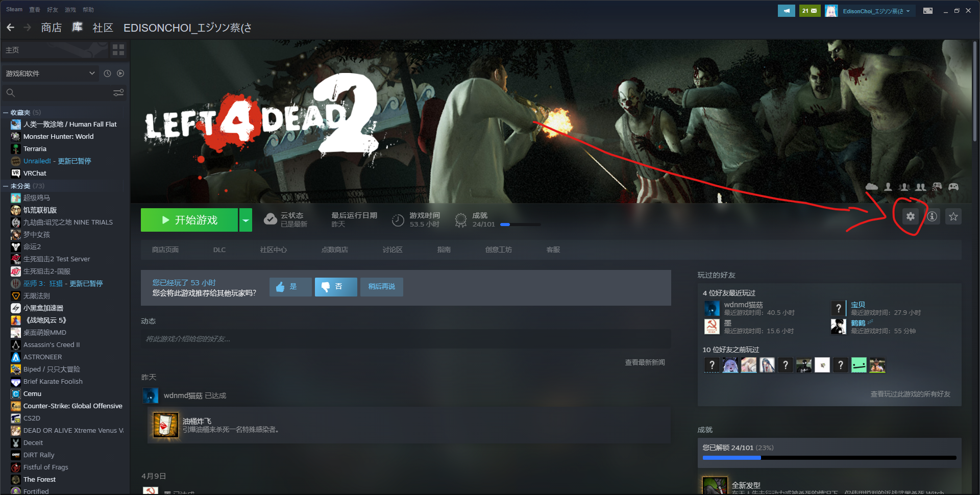Viewport: 980px width, 495px height.
Task: Open the game settings gear icon
Action: coord(911,216)
